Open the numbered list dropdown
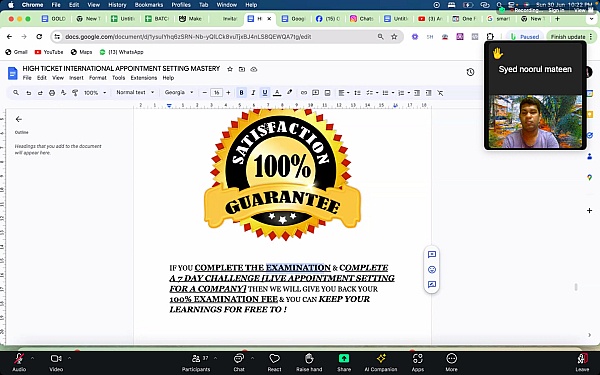The image size is (600, 375). coord(403,93)
